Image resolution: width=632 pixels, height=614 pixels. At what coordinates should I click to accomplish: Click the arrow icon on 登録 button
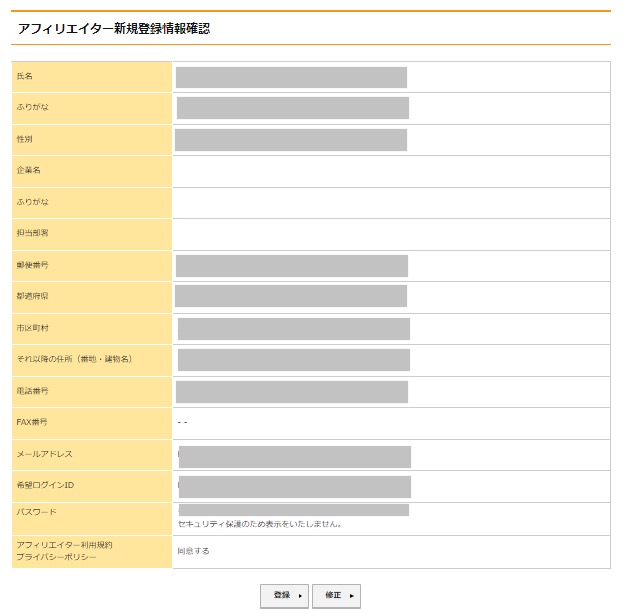(x=300, y=596)
